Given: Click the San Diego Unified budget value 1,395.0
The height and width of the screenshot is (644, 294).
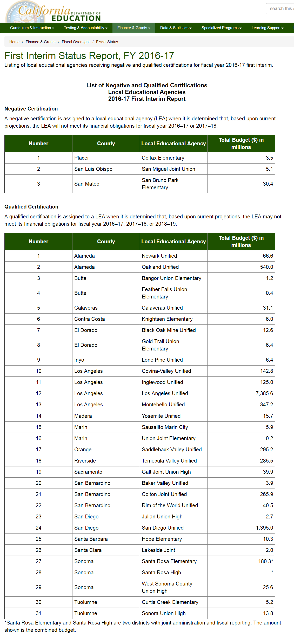Looking at the screenshot, I should [264, 528].
